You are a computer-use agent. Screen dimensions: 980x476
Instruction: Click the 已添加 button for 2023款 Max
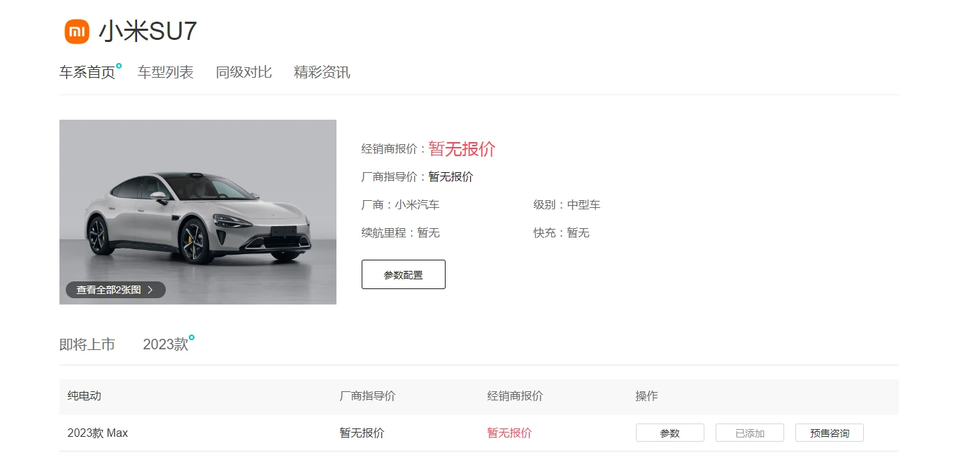(x=750, y=433)
